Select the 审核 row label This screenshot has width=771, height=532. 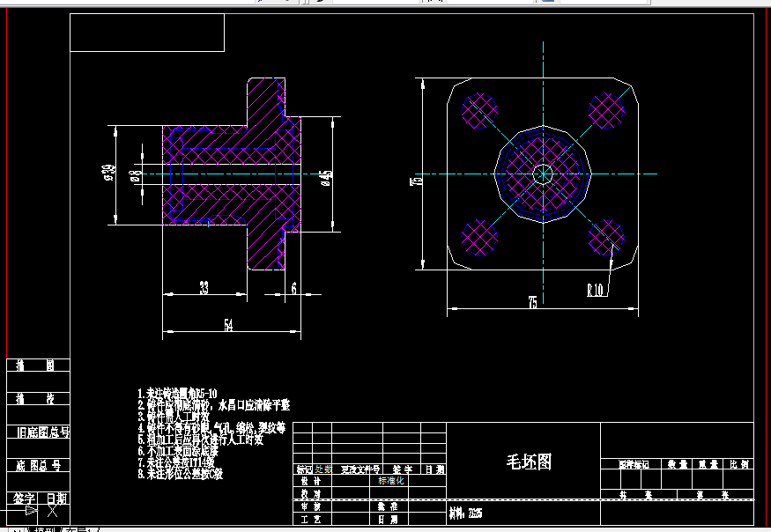coord(311,506)
